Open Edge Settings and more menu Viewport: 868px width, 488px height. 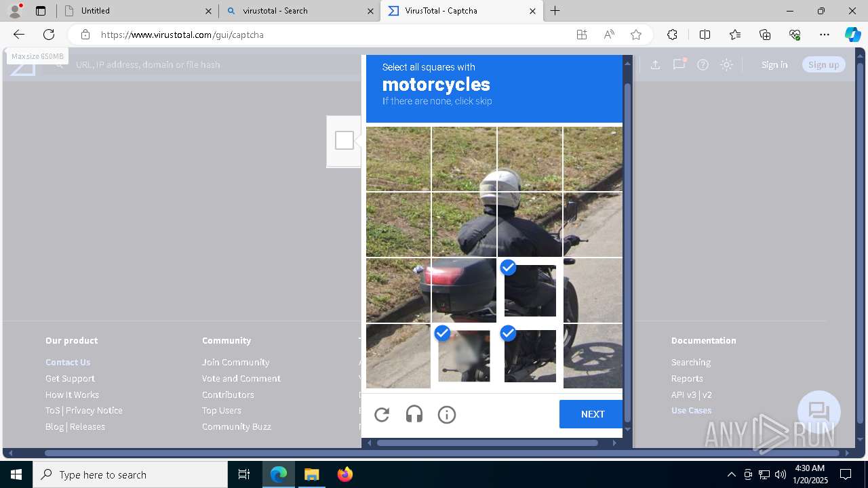click(x=825, y=35)
